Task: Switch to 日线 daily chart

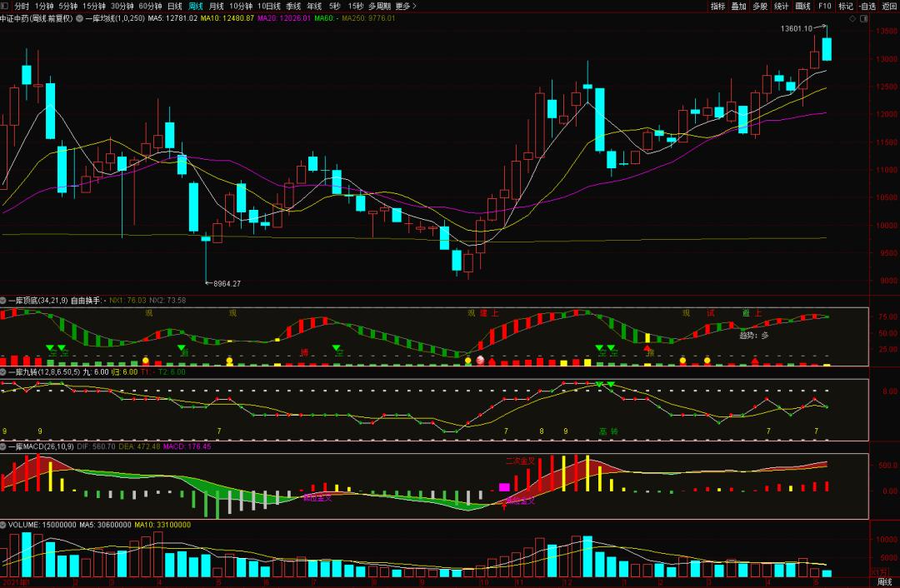Action: [x=174, y=7]
